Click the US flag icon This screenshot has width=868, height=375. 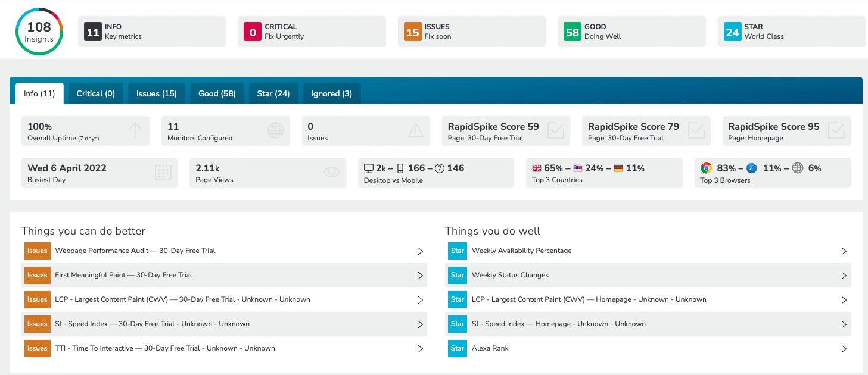pos(578,168)
